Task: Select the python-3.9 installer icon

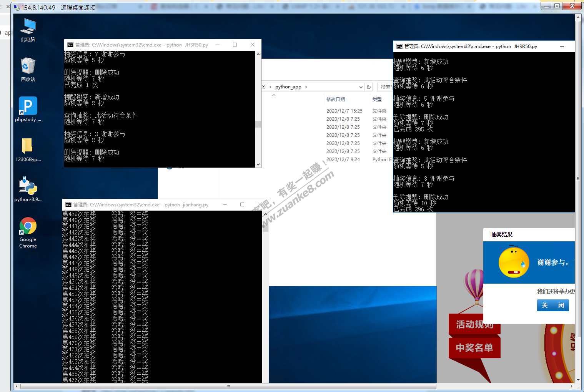Action: coord(28,189)
